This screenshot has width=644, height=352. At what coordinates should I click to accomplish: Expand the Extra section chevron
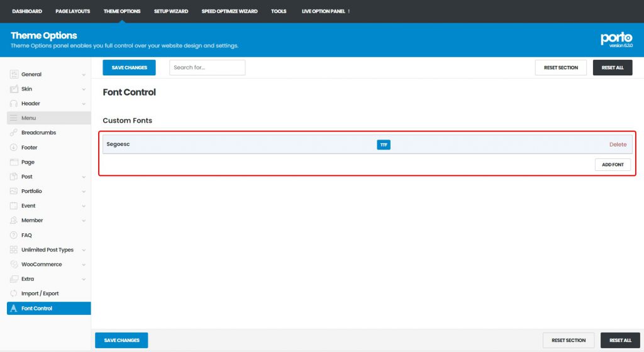(x=84, y=279)
